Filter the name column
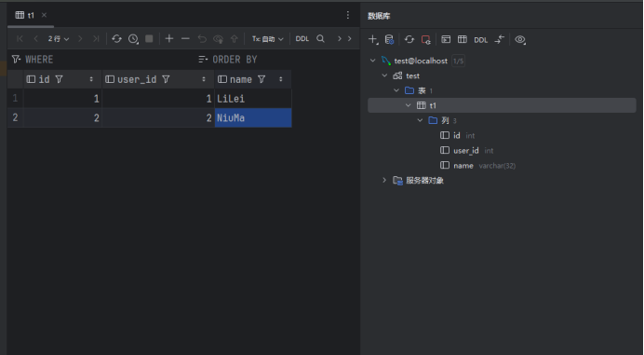This screenshot has width=644, height=355. click(x=262, y=79)
